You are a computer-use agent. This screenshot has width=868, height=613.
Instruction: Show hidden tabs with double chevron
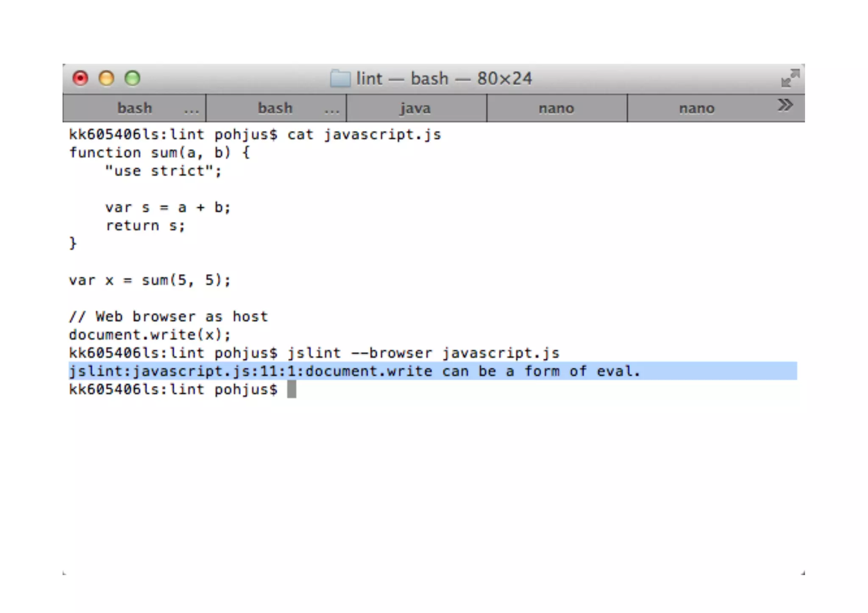click(785, 105)
